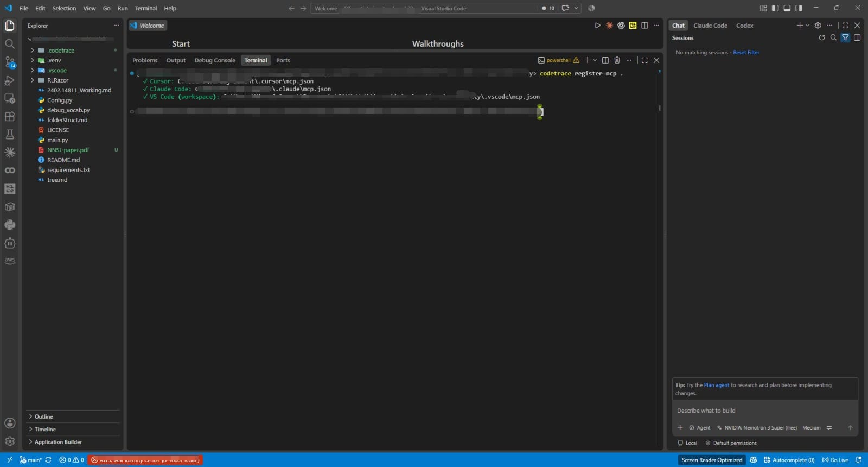868x467 pixels.
Task: Open chat settings gear icon
Action: click(818, 26)
